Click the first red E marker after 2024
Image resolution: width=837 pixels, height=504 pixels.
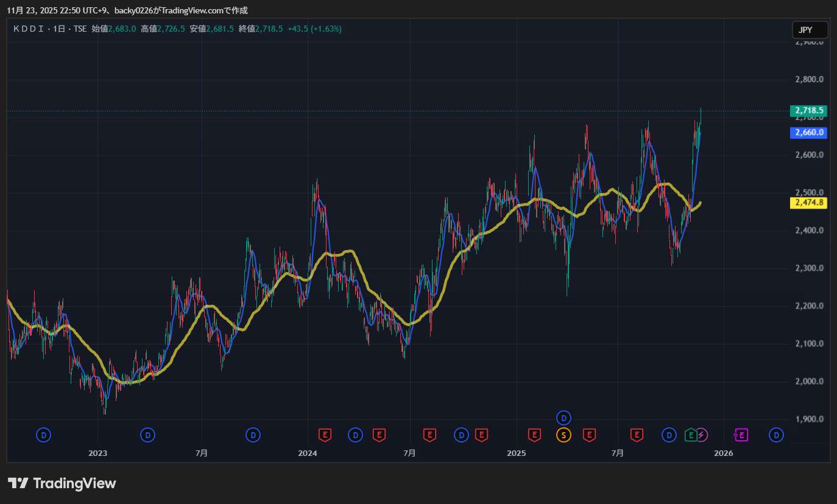(x=325, y=435)
